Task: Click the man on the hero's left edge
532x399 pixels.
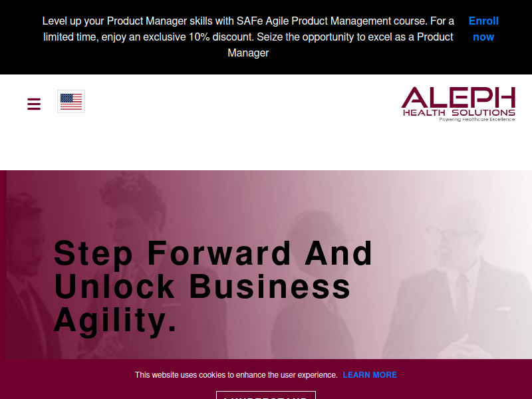Action: pos(24,275)
